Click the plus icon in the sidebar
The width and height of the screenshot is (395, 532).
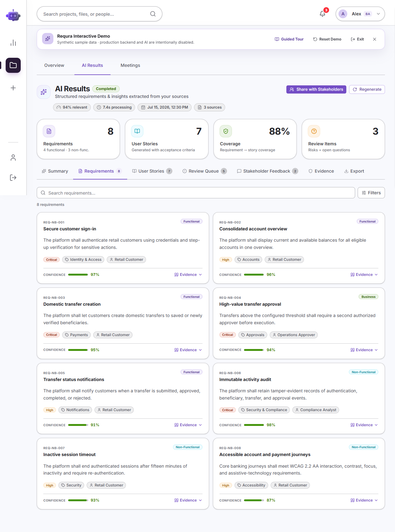(x=13, y=88)
